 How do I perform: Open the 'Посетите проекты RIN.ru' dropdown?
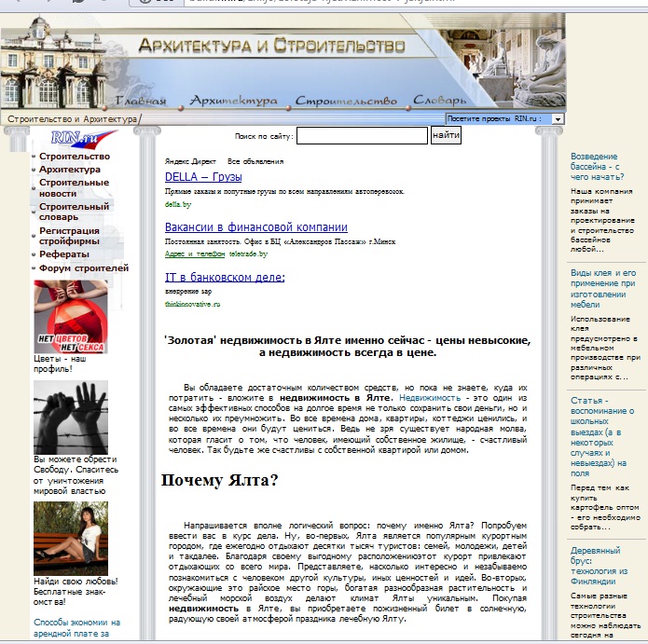click(504, 119)
